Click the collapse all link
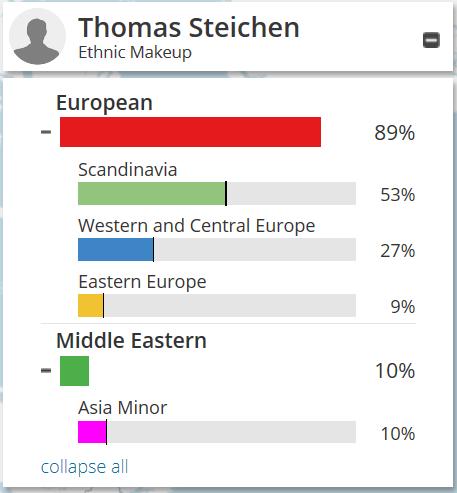457x493 pixels. [x=84, y=467]
